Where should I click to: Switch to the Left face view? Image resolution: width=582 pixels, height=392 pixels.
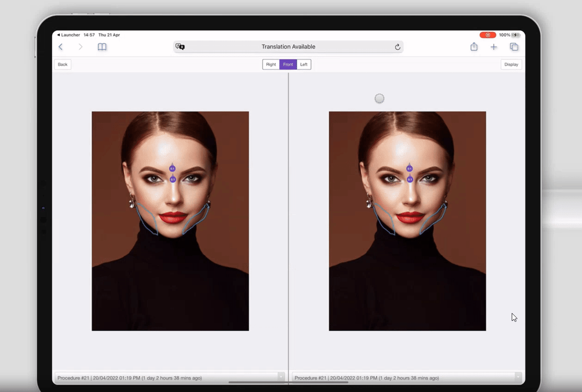[x=304, y=65]
